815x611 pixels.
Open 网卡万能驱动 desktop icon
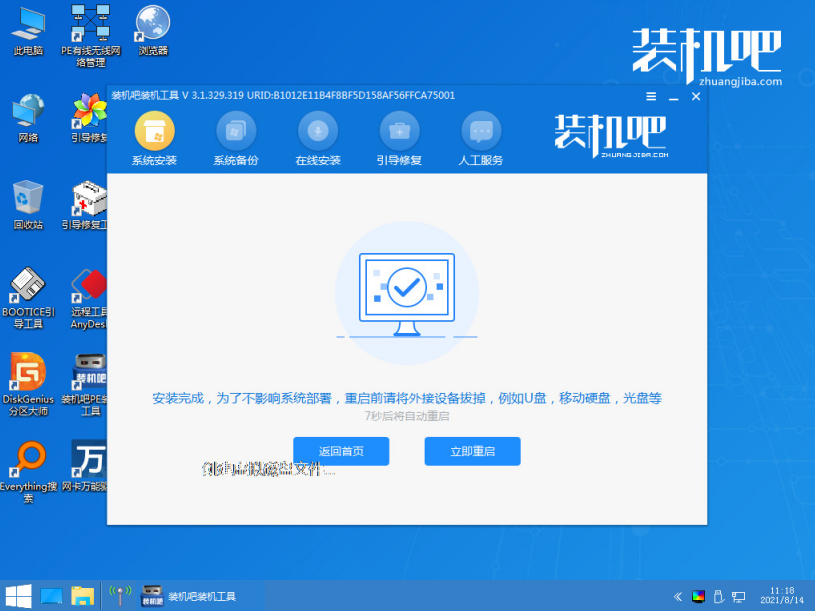[x=85, y=467]
